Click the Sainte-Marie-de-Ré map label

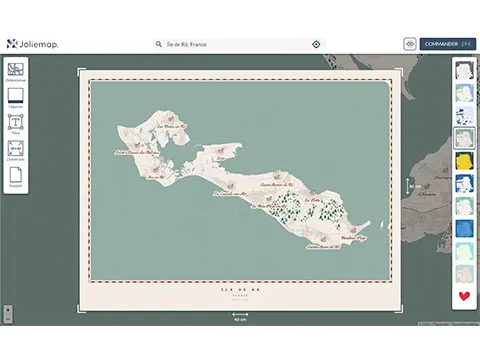(323, 247)
